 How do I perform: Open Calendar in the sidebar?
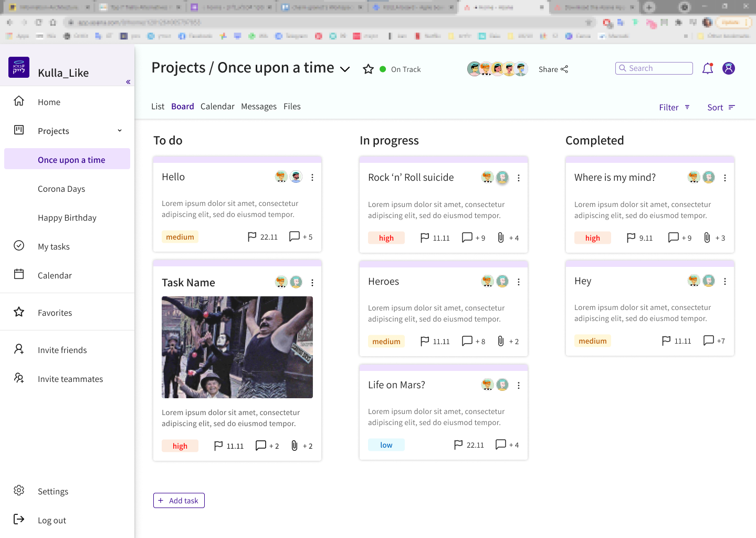pos(55,275)
